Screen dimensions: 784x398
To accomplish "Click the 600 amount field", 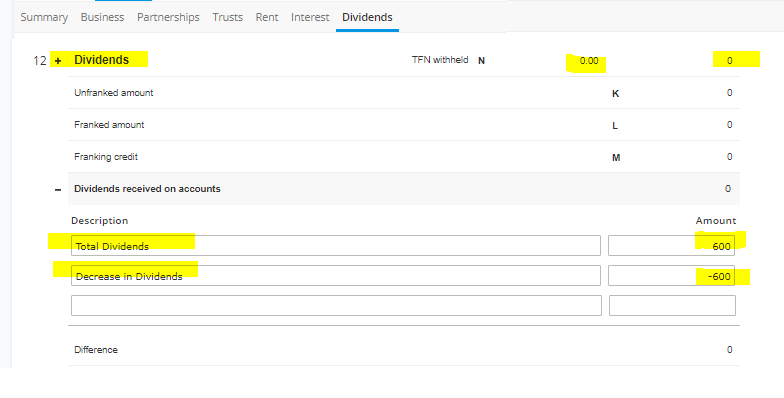I will tap(672, 246).
